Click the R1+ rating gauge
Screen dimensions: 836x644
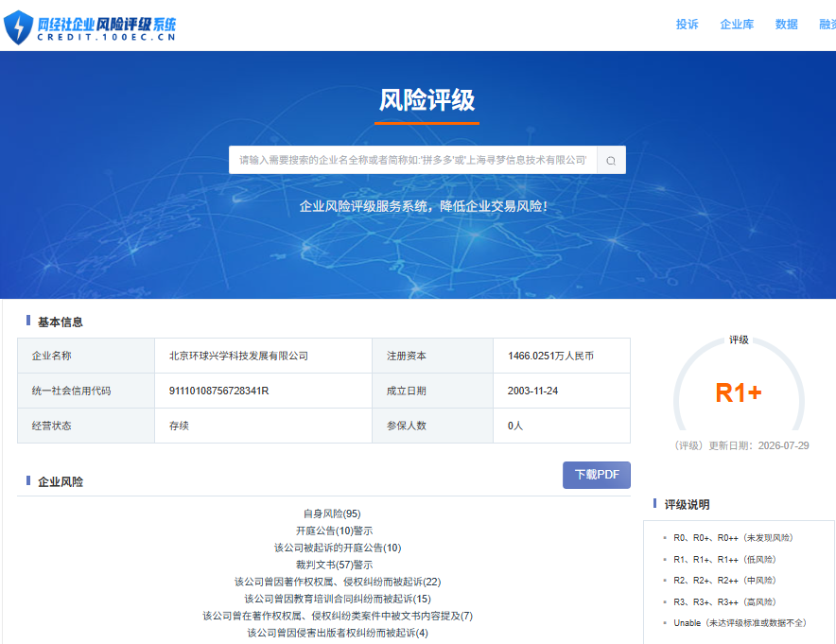[x=739, y=392]
